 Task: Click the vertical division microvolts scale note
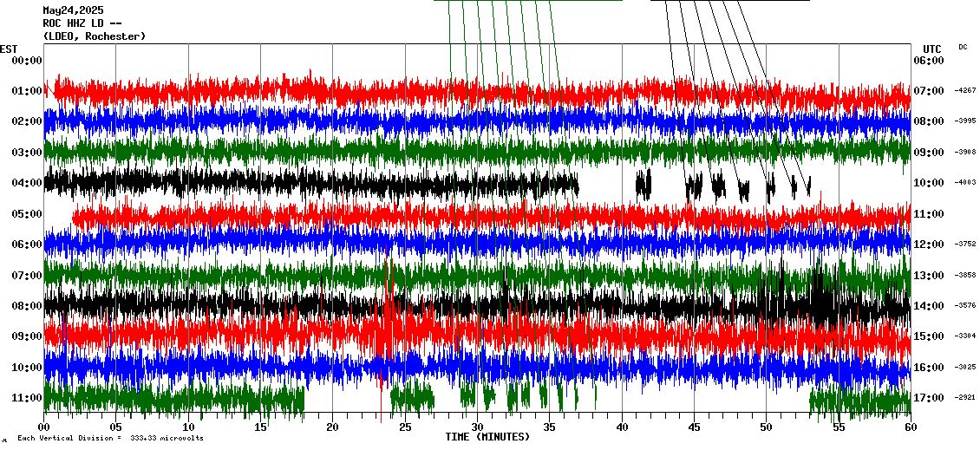coord(110,439)
